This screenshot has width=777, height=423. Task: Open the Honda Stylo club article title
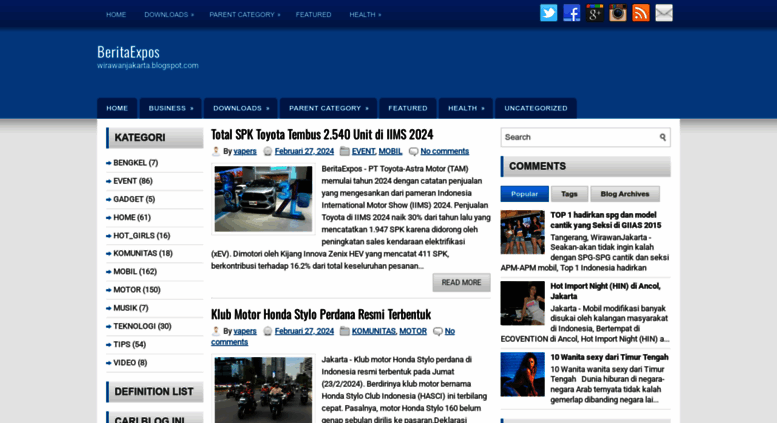click(x=321, y=314)
